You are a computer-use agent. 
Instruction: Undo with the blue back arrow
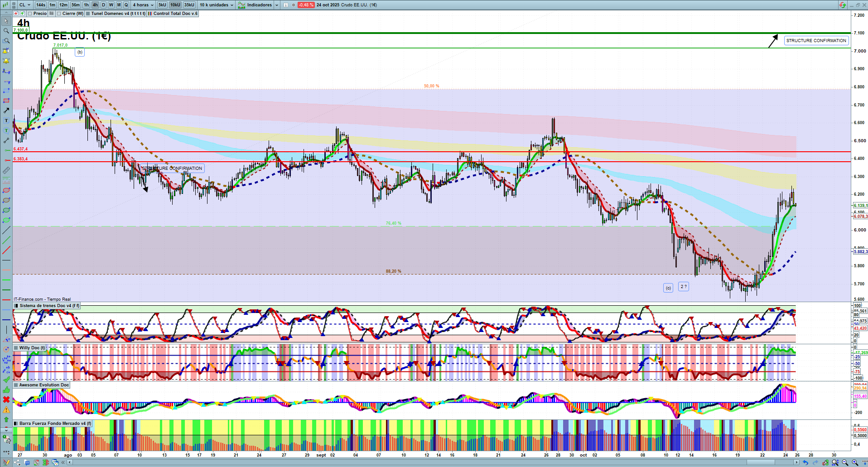pyautogui.click(x=805, y=462)
